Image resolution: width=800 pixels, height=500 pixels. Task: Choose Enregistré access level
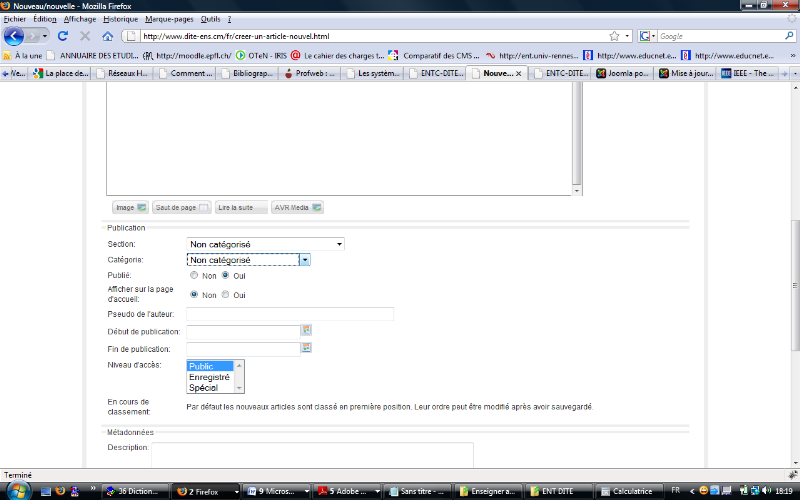210,377
